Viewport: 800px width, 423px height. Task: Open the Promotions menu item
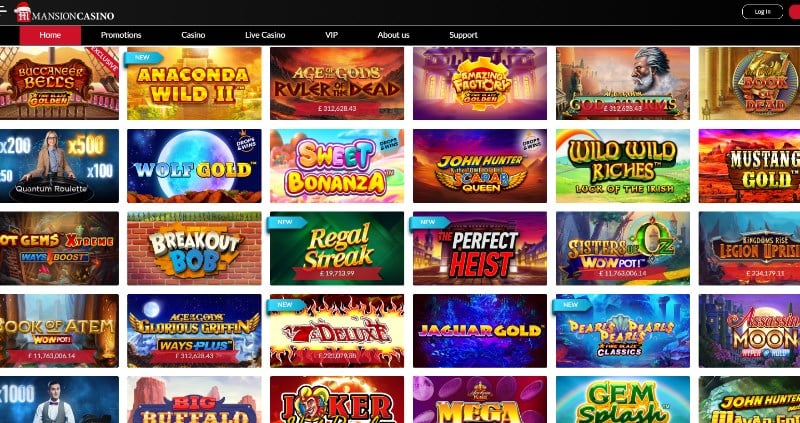121,35
